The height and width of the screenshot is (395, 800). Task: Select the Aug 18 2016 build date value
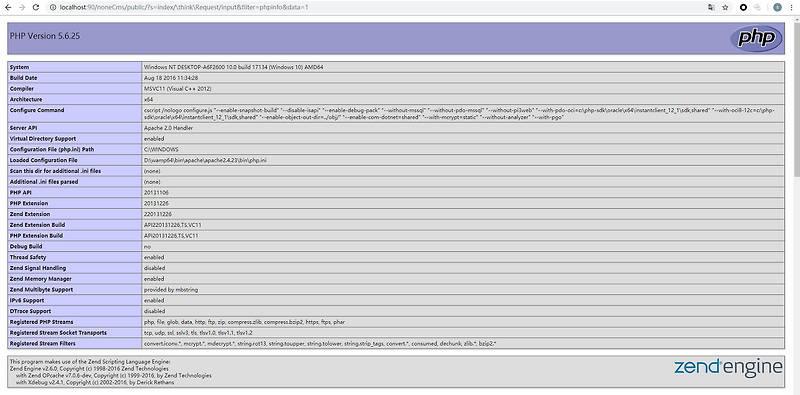click(x=171, y=78)
